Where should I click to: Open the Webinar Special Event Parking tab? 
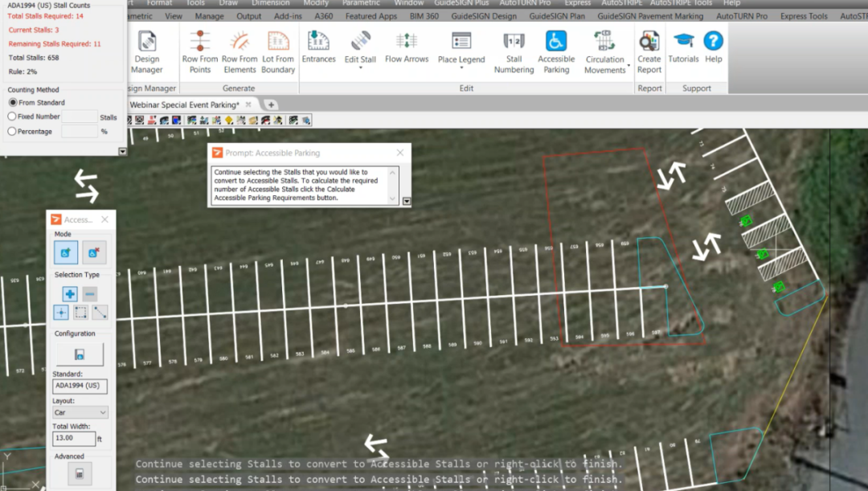(184, 104)
